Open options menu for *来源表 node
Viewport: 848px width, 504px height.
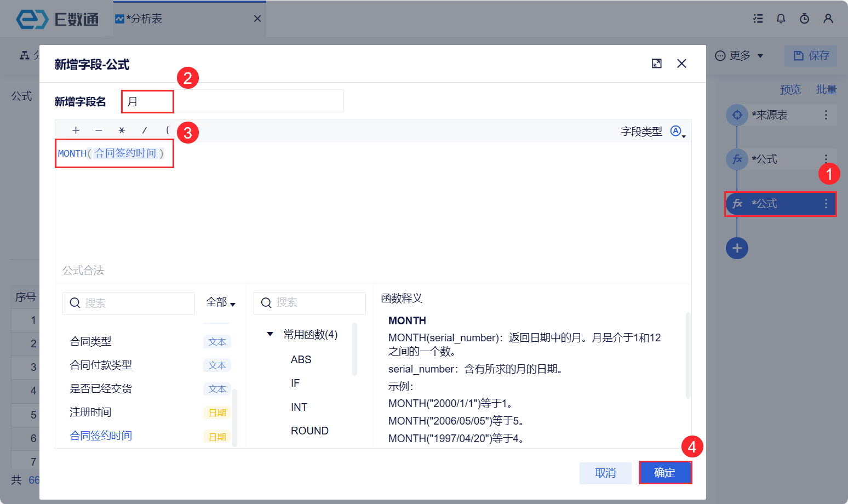[826, 115]
